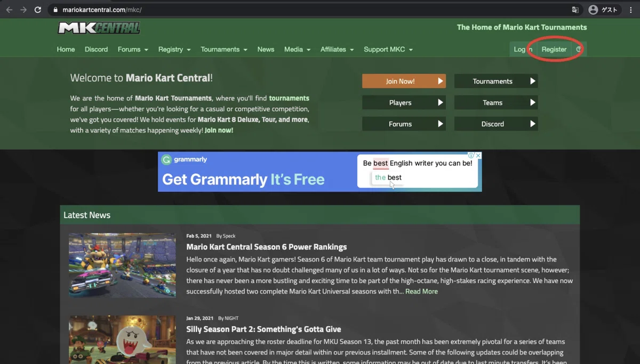Close the Grammarly ad with the X icon
This screenshot has height=364, width=640.
click(x=478, y=156)
